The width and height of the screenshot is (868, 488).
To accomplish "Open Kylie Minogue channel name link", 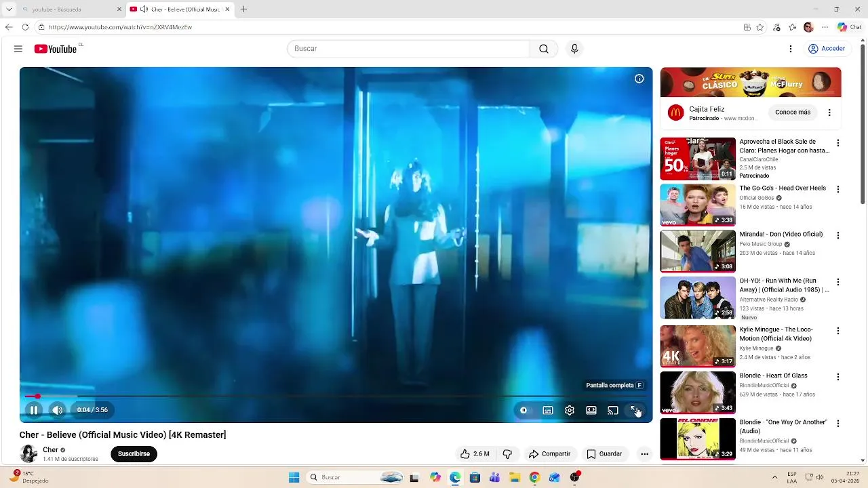I will [756, 348].
